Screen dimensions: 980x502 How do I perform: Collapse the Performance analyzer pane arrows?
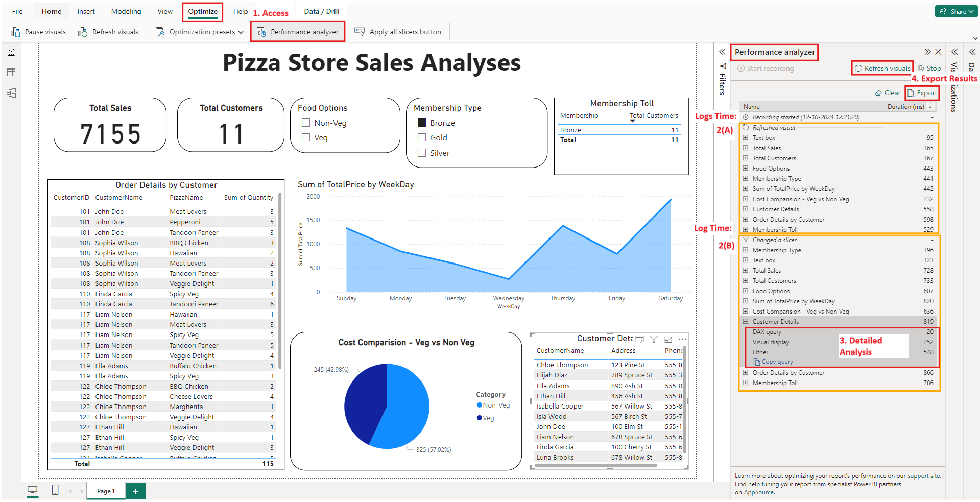pos(927,52)
